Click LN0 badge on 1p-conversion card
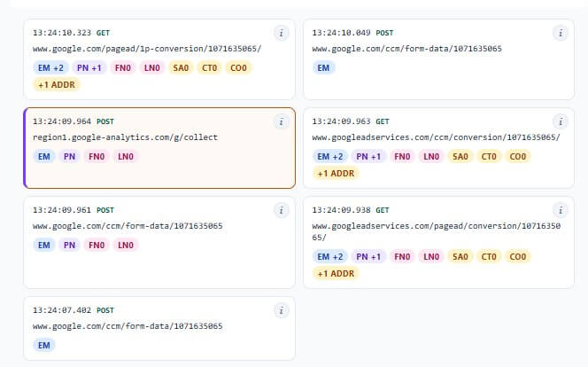The width and height of the screenshot is (588, 367). point(152,68)
